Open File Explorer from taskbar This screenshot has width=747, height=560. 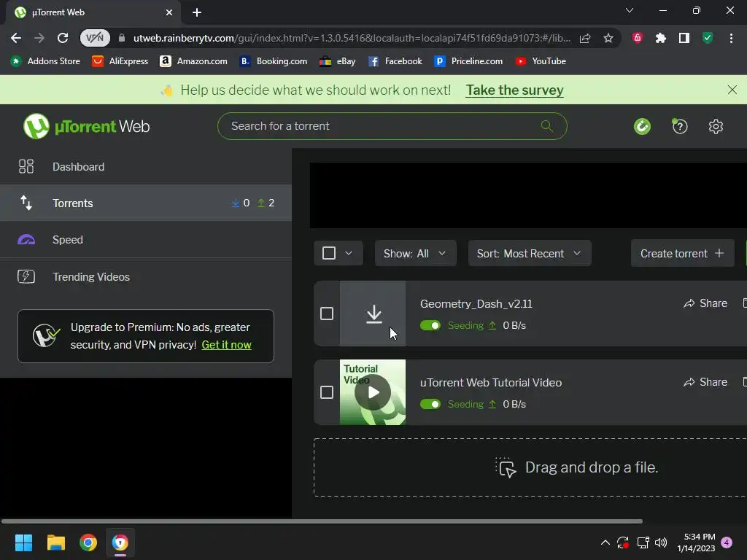55,542
